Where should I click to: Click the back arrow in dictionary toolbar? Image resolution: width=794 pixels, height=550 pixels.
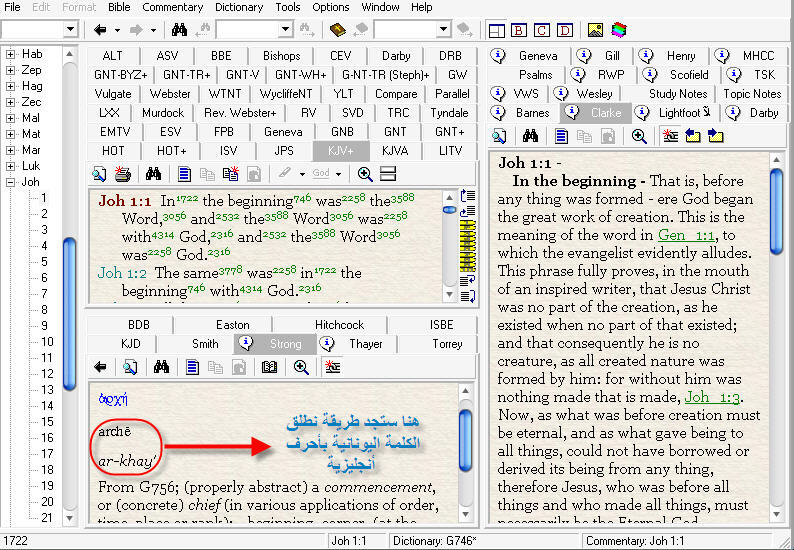click(100, 367)
